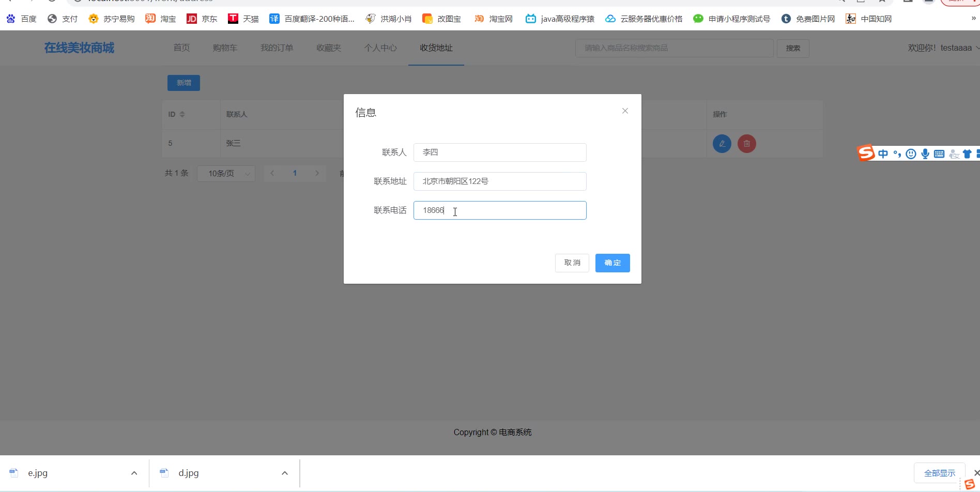
Task: Open the Sogou soft keyboard icon
Action: pyautogui.click(x=939, y=153)
